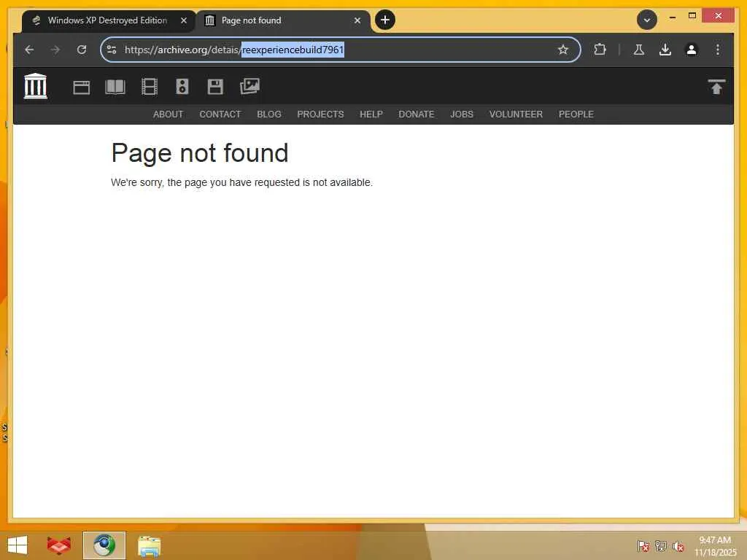This screenshot has height=560, width=747.
Task: Open the Downloads icon
Action: [x=665, y=50]
